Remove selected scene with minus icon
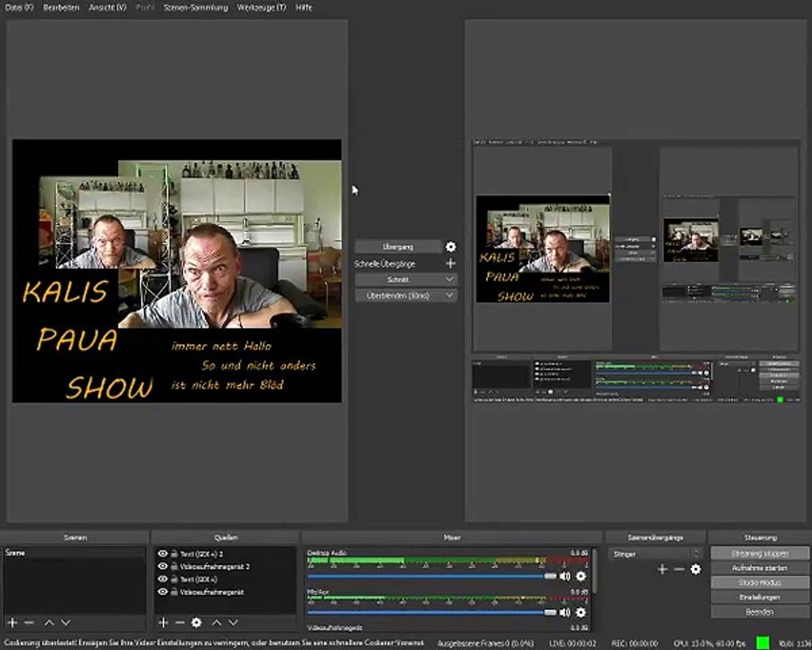 [x=29, y=622]
